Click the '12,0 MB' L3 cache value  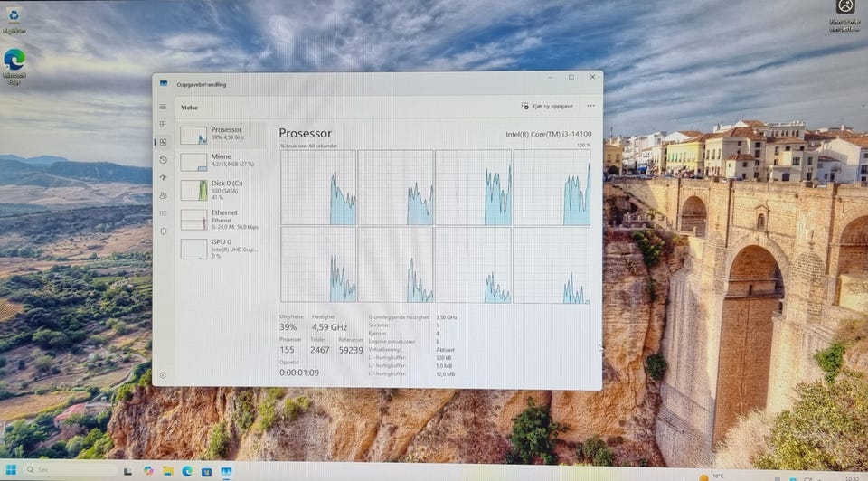445,374
